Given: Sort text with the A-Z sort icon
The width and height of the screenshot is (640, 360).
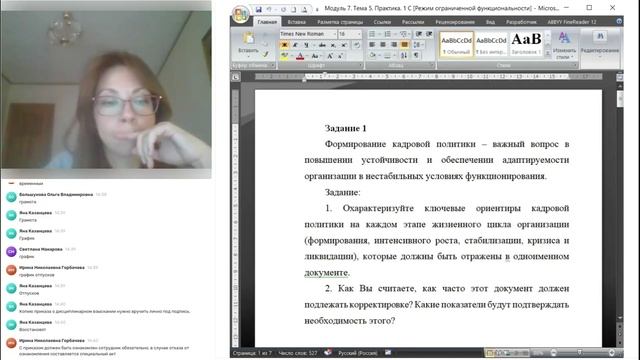Looking at the screenshot, I should pos(404,55).
